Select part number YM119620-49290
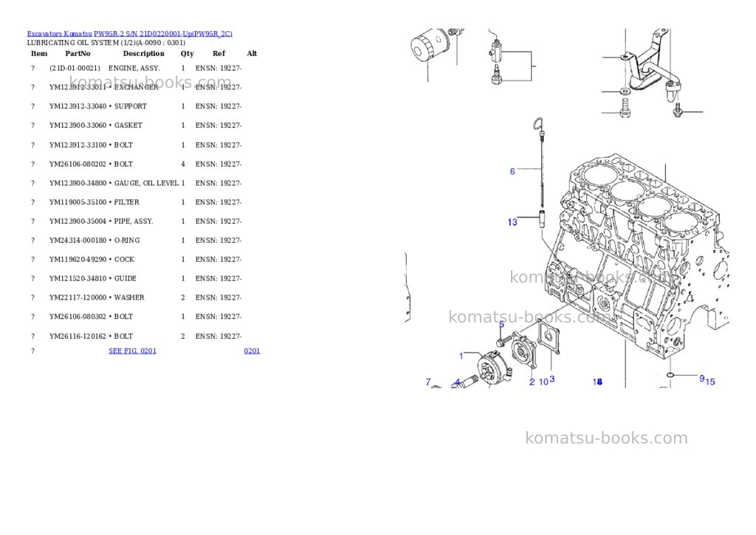The image size is (756, 535). coord(78,259)
